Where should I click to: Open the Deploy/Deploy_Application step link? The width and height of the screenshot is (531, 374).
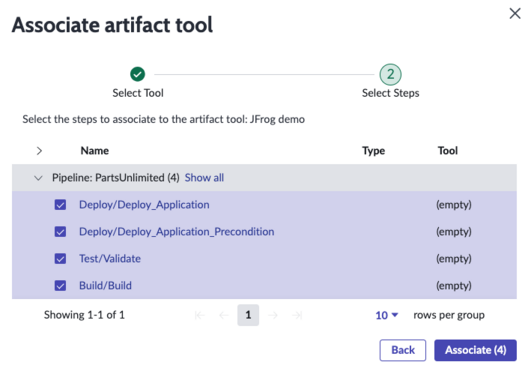[x=144, y=205]
